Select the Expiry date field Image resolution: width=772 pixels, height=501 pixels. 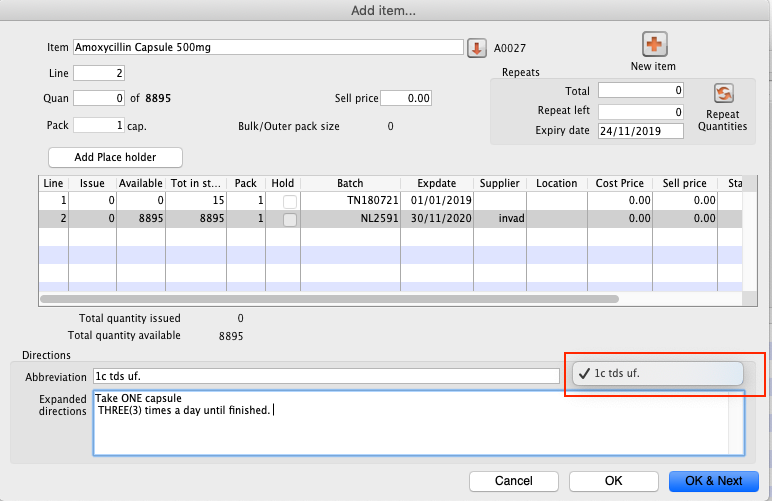[x=640, y=130]
